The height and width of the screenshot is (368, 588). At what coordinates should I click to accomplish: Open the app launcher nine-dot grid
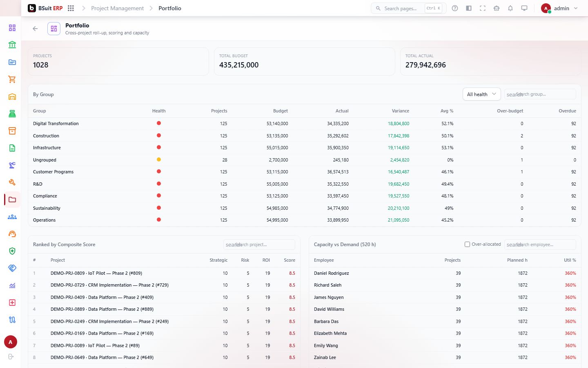click(x=71, y=8)
